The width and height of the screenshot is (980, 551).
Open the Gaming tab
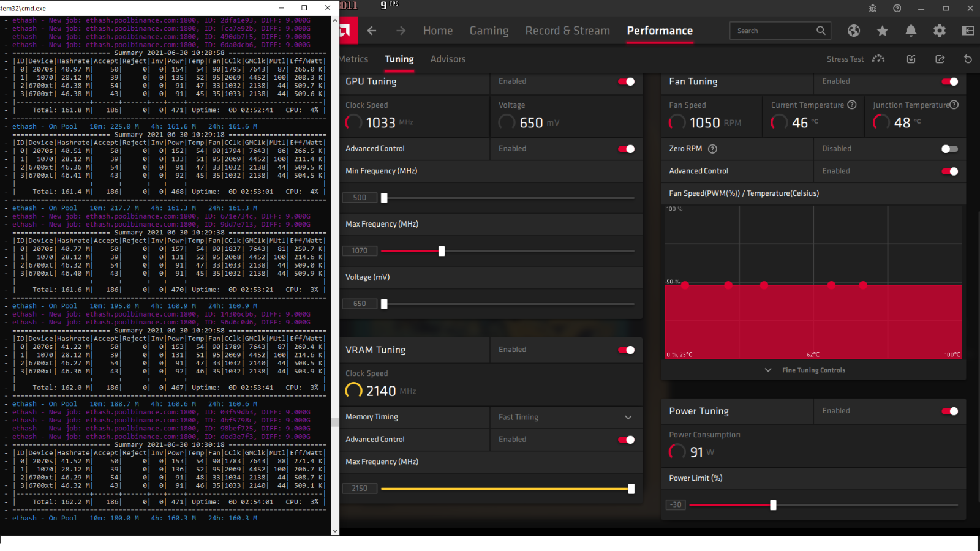click(x=489, y=31)
